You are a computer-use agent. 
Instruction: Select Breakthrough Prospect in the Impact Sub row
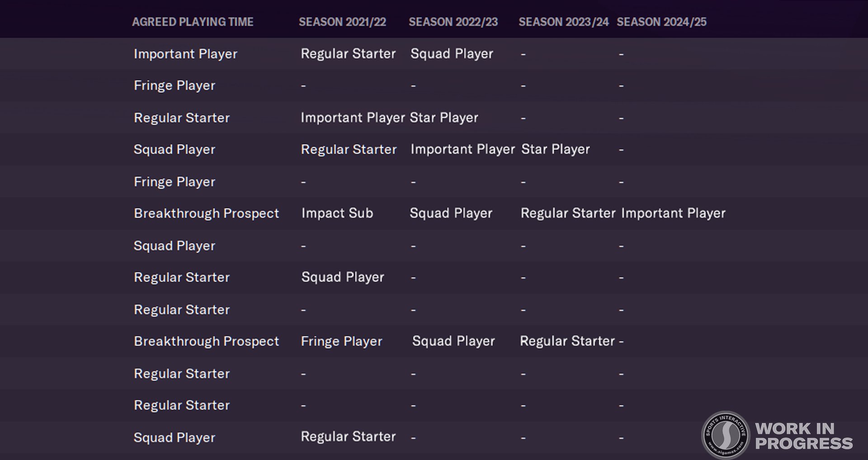pos(206,213)
